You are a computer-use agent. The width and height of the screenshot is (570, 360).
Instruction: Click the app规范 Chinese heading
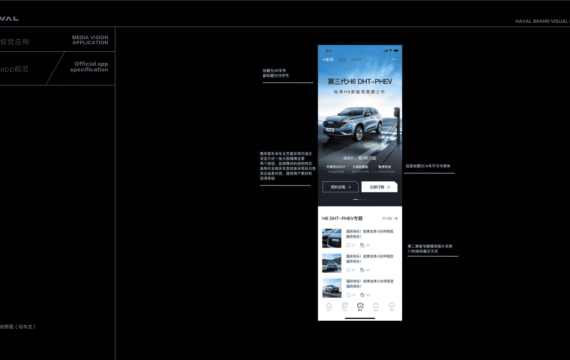point(14,69)
